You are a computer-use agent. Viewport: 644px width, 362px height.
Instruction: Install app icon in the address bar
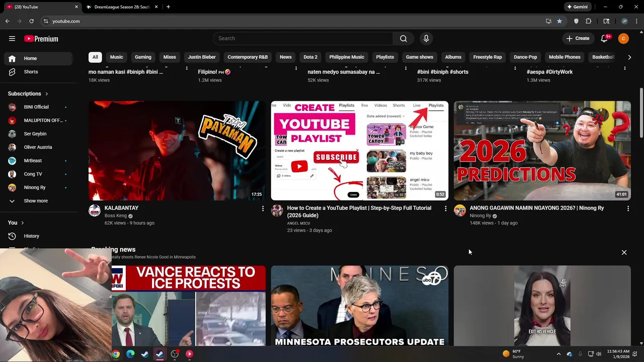[548, 21]
